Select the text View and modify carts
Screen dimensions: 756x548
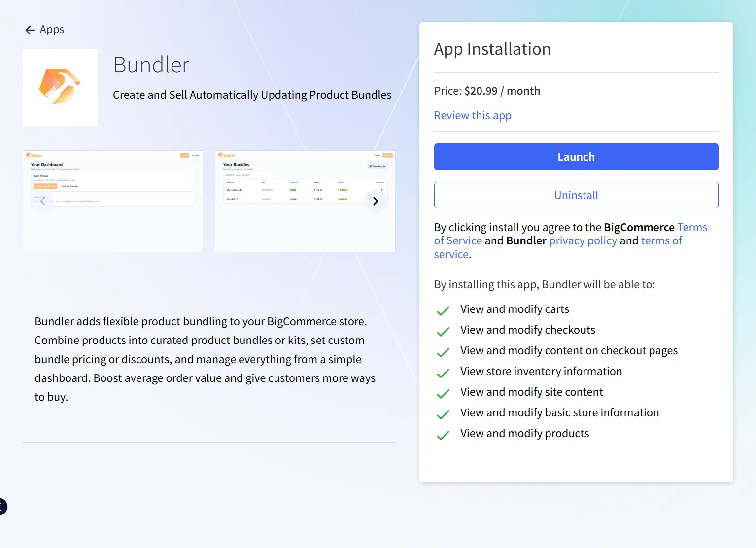pyautogui.click(x=515, y=309)
